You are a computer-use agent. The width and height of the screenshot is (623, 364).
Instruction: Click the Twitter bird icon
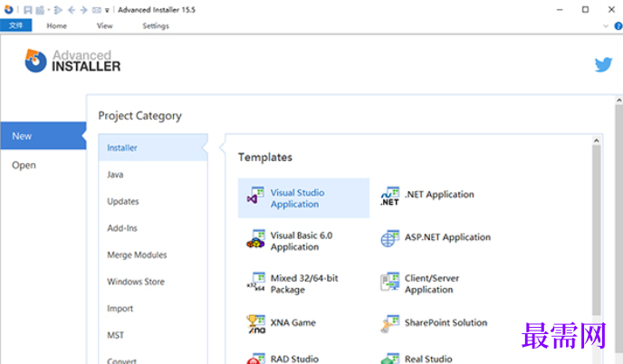point(603,64)
